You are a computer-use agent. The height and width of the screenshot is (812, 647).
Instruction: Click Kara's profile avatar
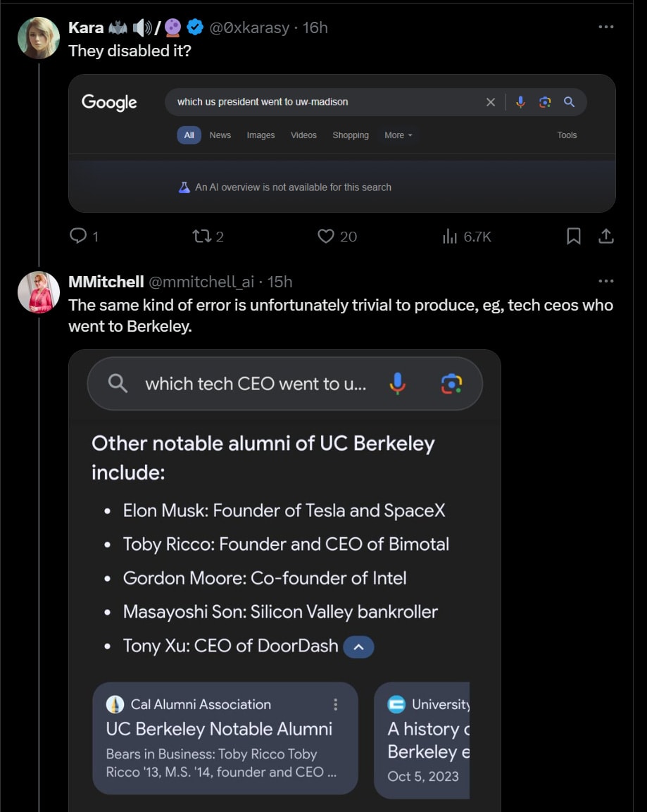point(38,37)
